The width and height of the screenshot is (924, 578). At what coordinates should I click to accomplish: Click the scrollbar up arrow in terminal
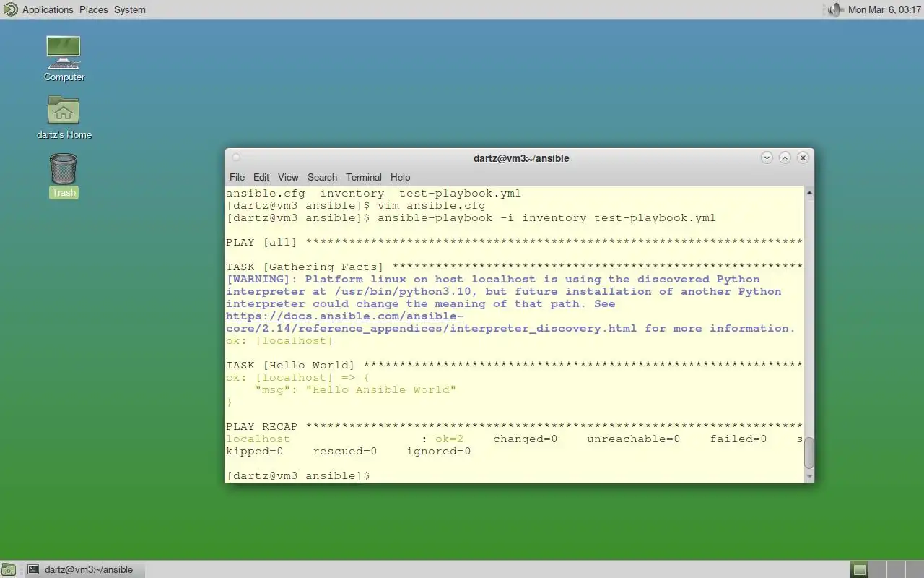point(809,192)
